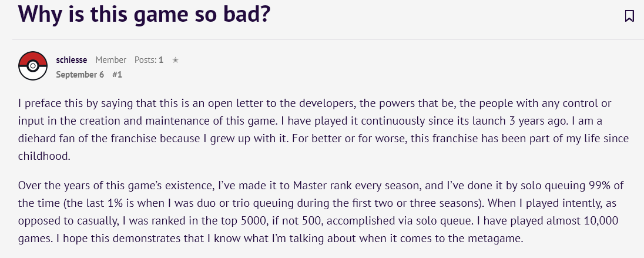Click the line beginning 'opposed to casually'
Viewport: 644px width, 258px height.
point(318,222)
